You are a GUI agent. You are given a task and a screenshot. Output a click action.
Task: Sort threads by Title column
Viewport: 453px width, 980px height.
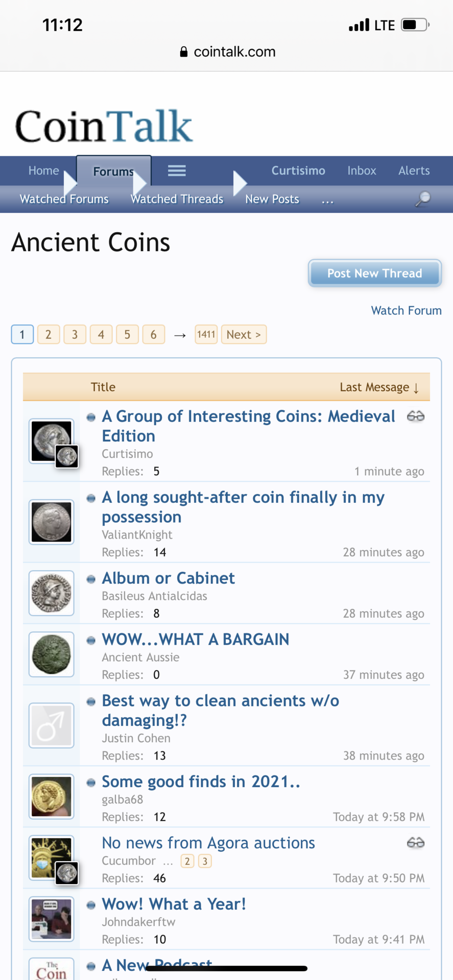pyautogui.click(x=103, y=387)
